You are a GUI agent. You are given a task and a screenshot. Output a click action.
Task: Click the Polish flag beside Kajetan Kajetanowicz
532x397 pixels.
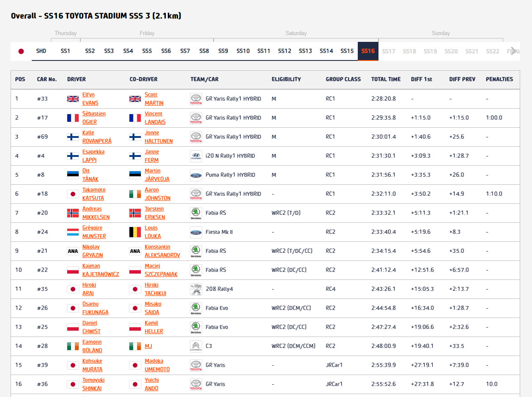click(x=73, y=270)
